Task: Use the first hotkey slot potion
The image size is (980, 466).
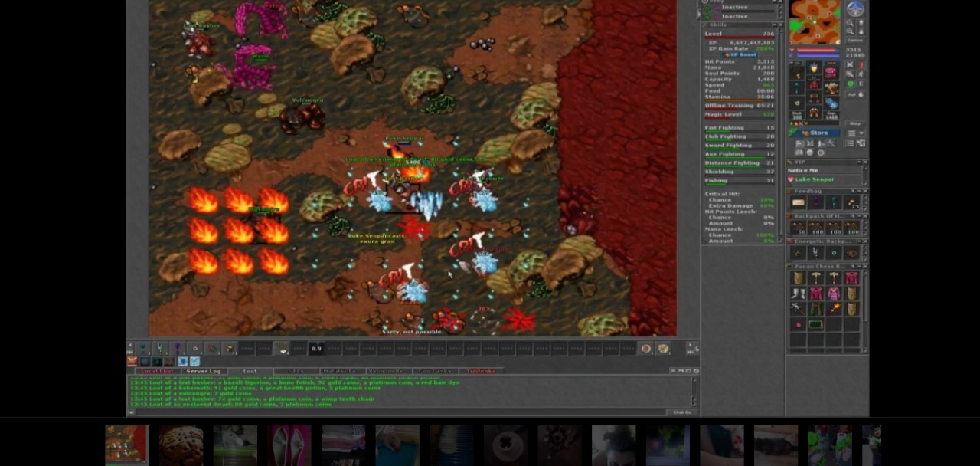Action: [x=143, y=347]
